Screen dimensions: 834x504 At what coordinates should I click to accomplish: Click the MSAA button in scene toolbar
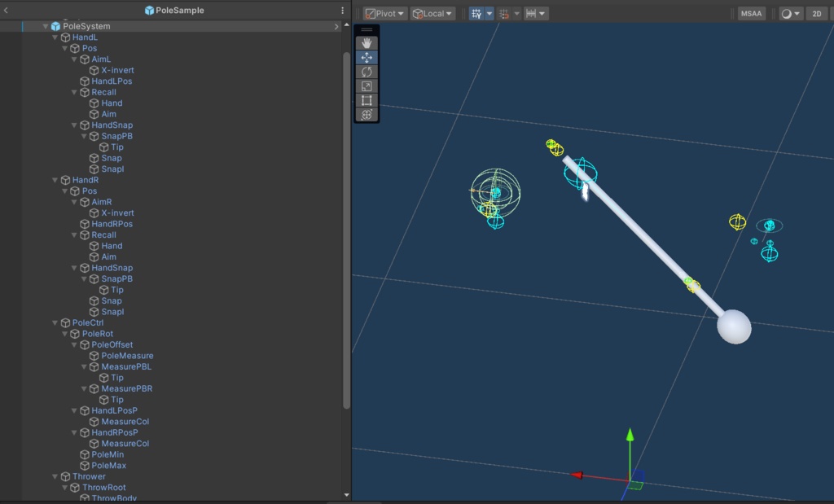(x=751, y=13)
